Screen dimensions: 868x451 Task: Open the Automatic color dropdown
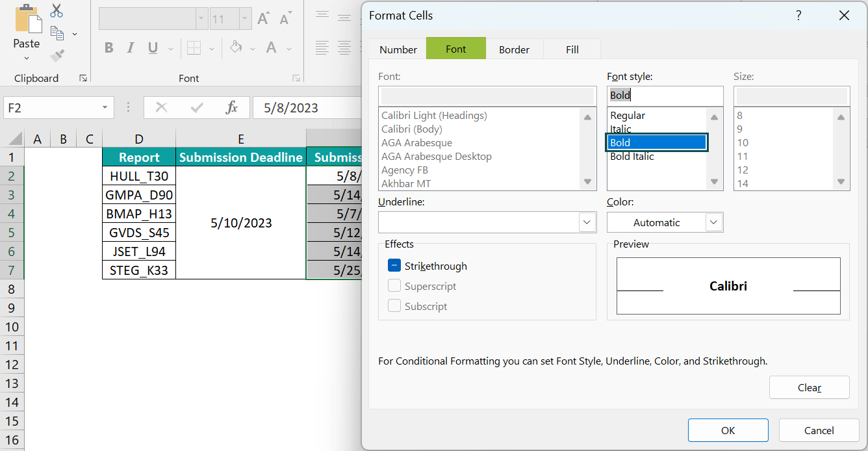[x=715, y=222]
